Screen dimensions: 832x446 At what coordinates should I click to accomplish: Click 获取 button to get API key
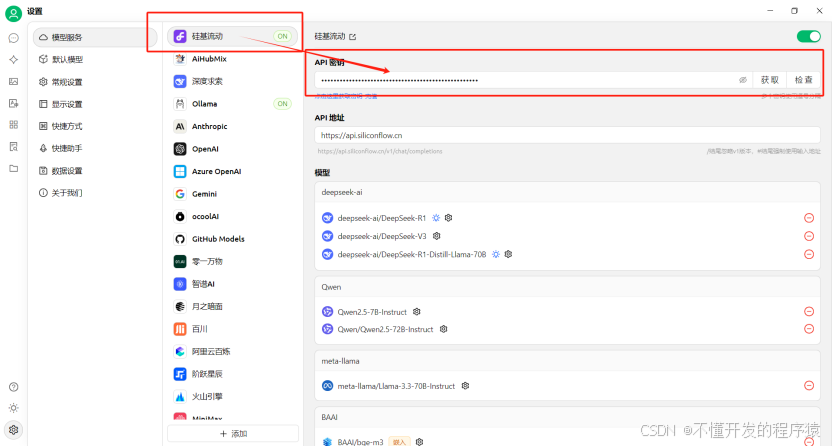coord(770,80)
